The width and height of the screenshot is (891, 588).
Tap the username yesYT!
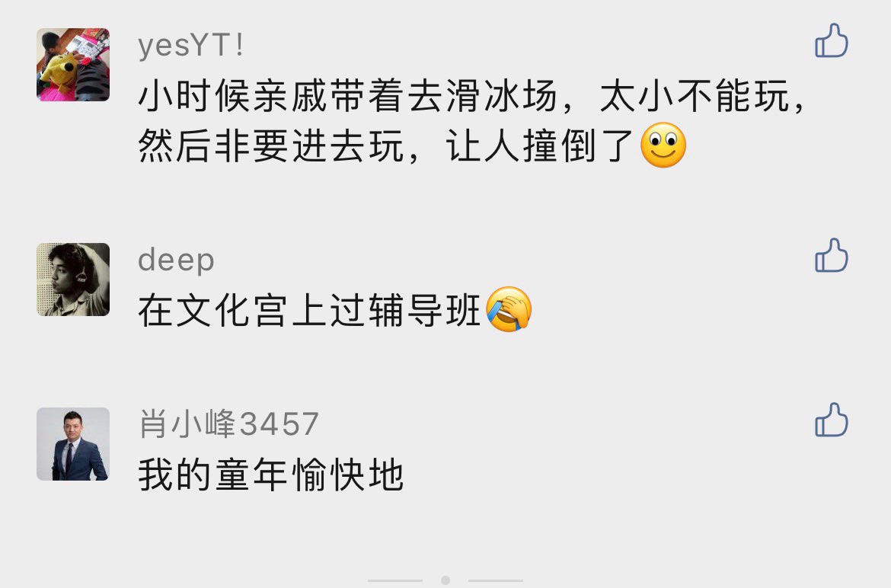point(191,45)
